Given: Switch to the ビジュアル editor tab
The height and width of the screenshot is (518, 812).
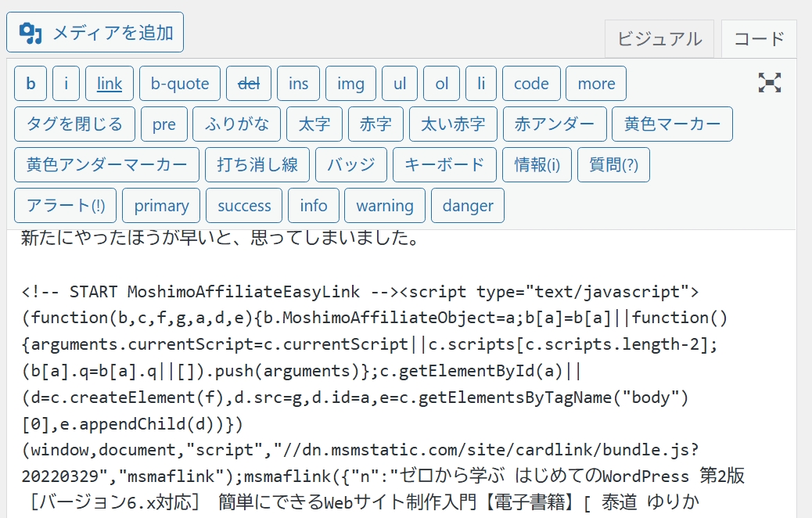Looking at the screenshot, I should point(659,38).
